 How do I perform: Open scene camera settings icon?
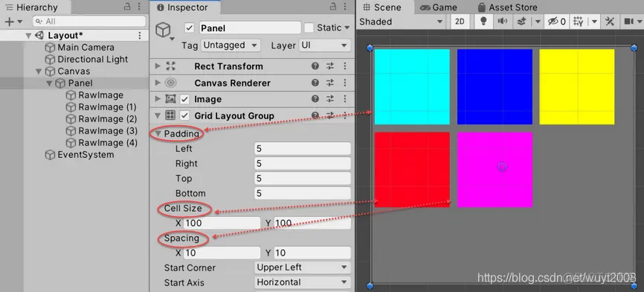click(x=628, y=22)
